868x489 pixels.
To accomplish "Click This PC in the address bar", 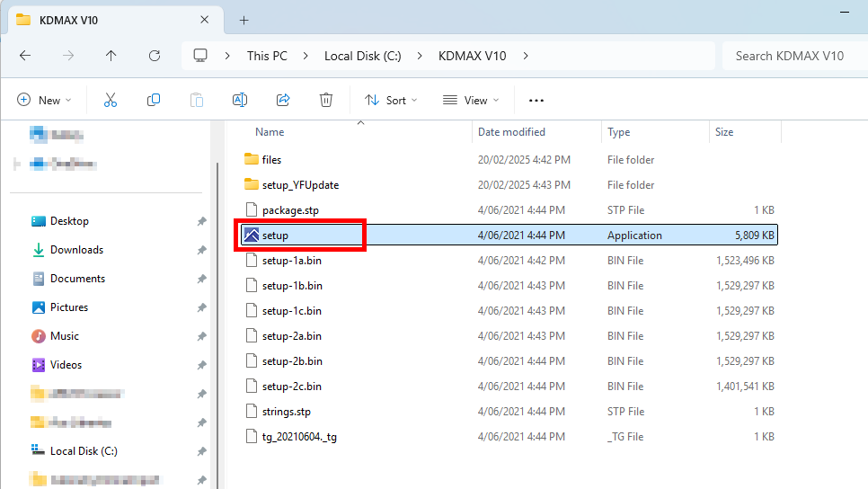I will click(x=267, y=56).
